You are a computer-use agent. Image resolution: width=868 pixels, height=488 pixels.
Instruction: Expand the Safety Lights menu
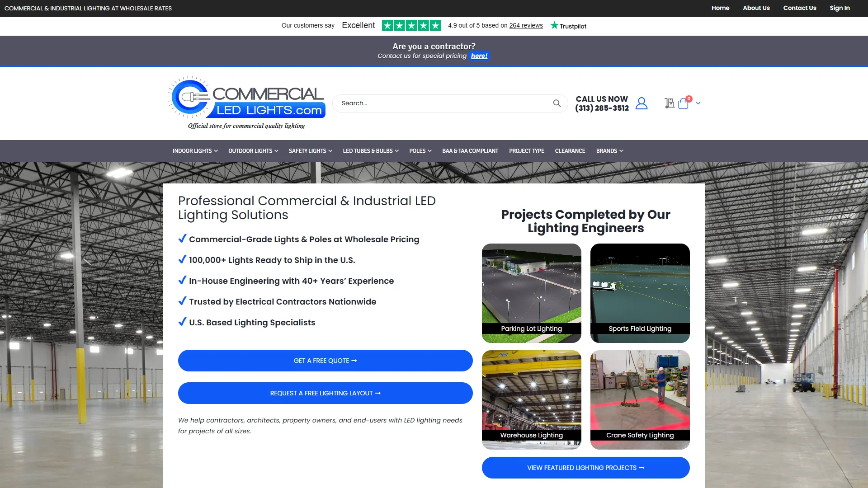point(310,151)
